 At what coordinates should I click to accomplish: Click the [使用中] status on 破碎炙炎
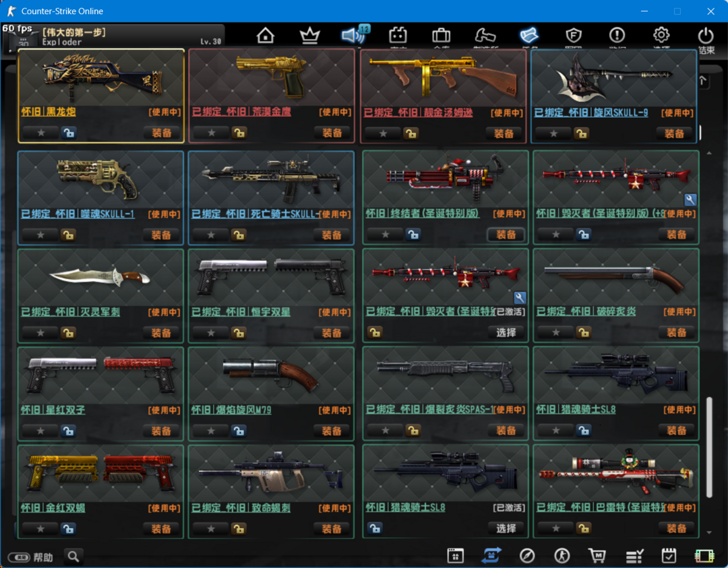pyautogui.click(x=679, y=312)
